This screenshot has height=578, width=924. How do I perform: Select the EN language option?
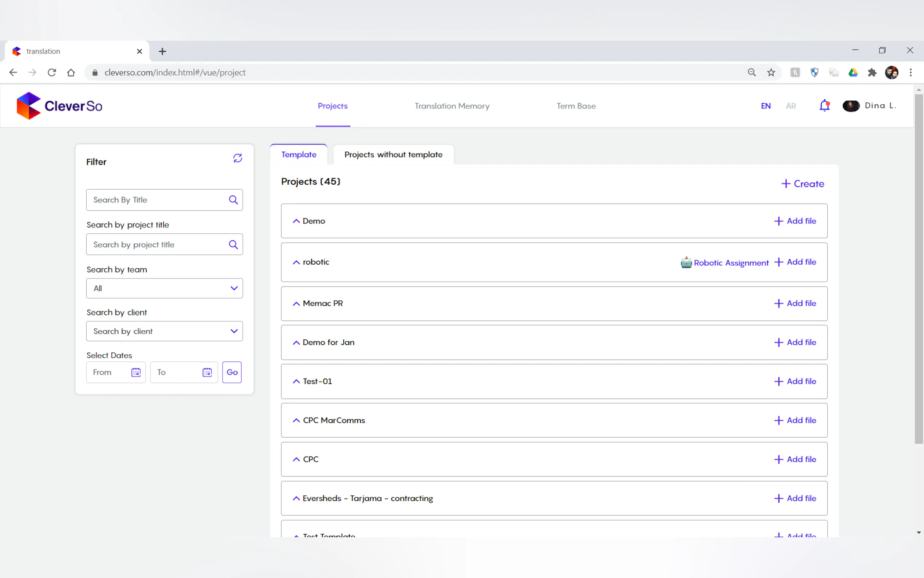click(765, 106)
